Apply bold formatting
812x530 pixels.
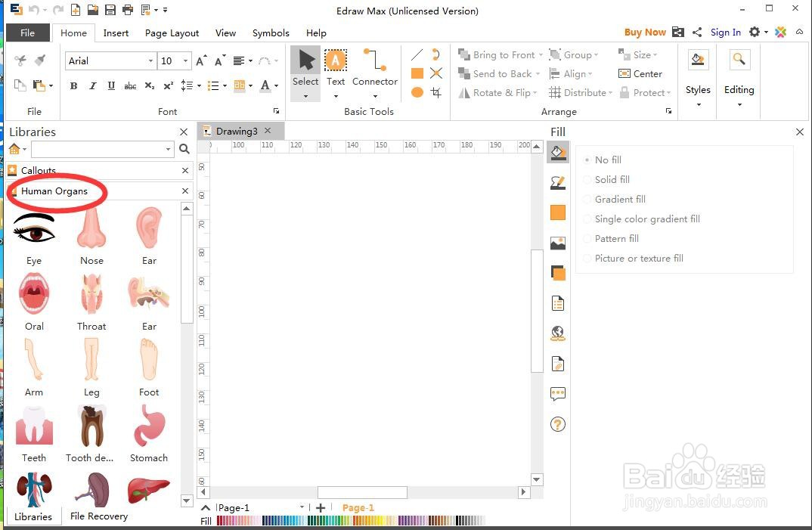pyautogui.click(x=73, y=85)
